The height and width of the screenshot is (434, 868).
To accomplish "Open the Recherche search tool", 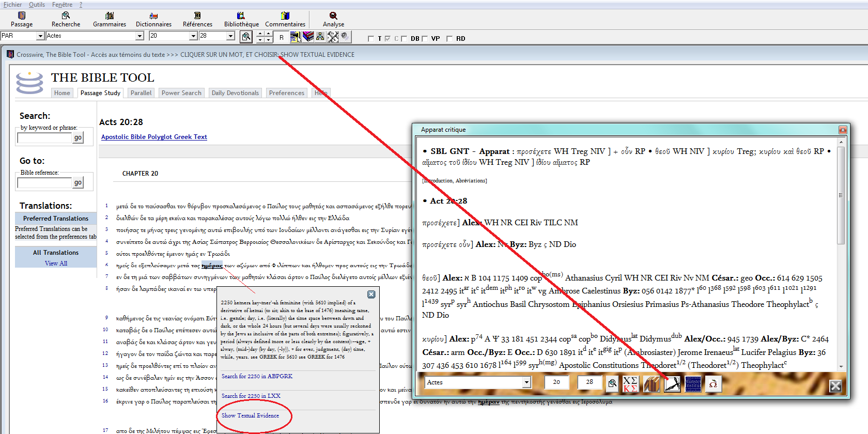I will tap(66, 20).
